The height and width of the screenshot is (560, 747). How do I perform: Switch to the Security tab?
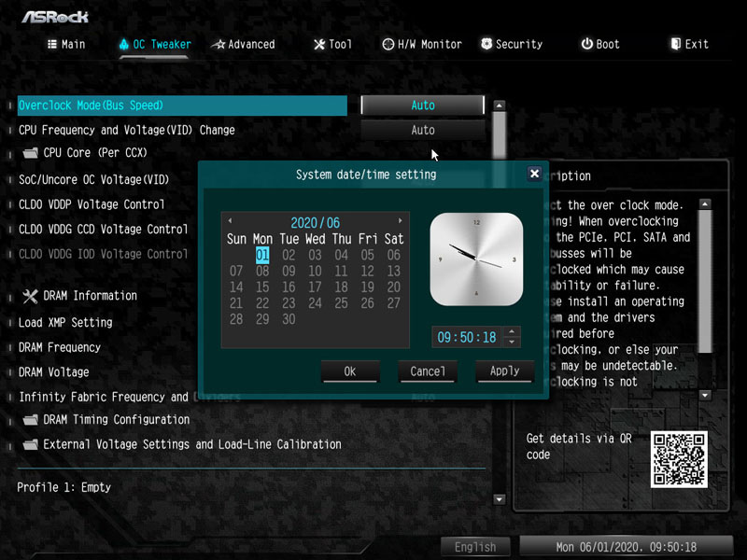click(512, 44)
